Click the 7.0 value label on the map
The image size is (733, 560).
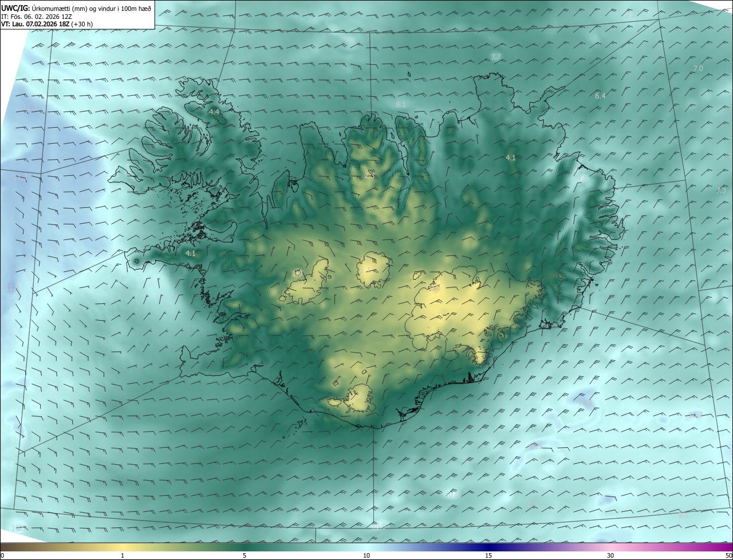pyautogui.click(x=698, y=68)
